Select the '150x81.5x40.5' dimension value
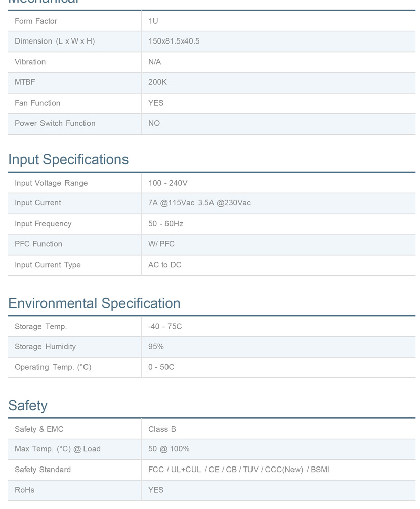The width and height of the screenshot is (420, 509). tap(174, 41)
